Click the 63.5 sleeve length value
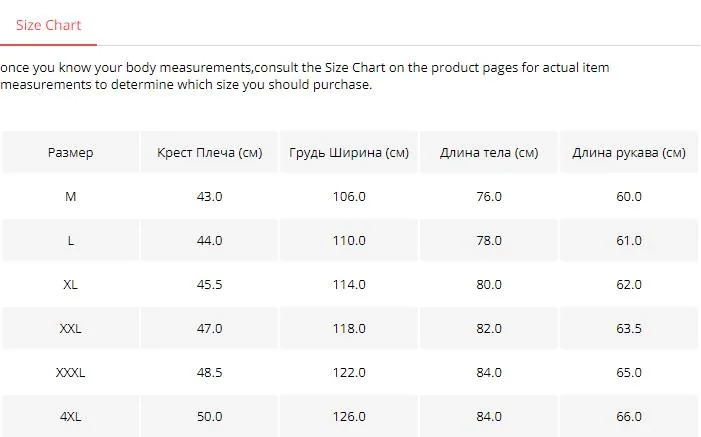The width and height of the screenshot is (701, 437). pyautogui.click(x=629, y=328)
